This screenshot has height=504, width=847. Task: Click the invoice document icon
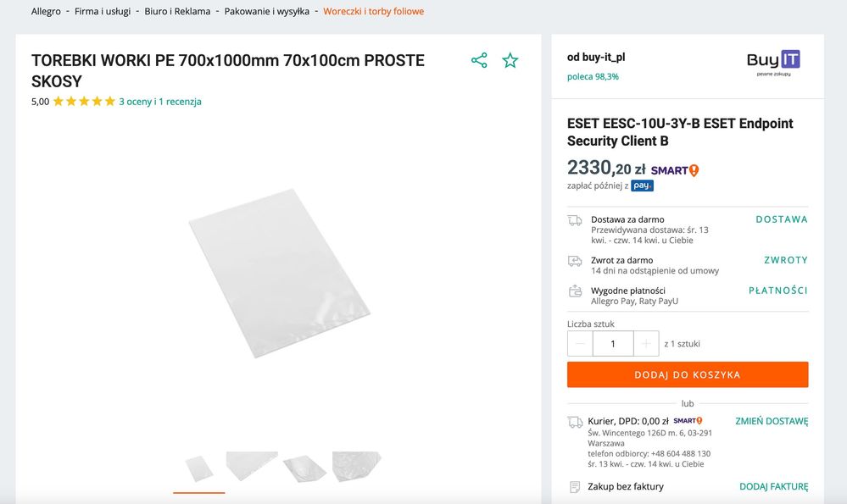[x=575, y=487]
